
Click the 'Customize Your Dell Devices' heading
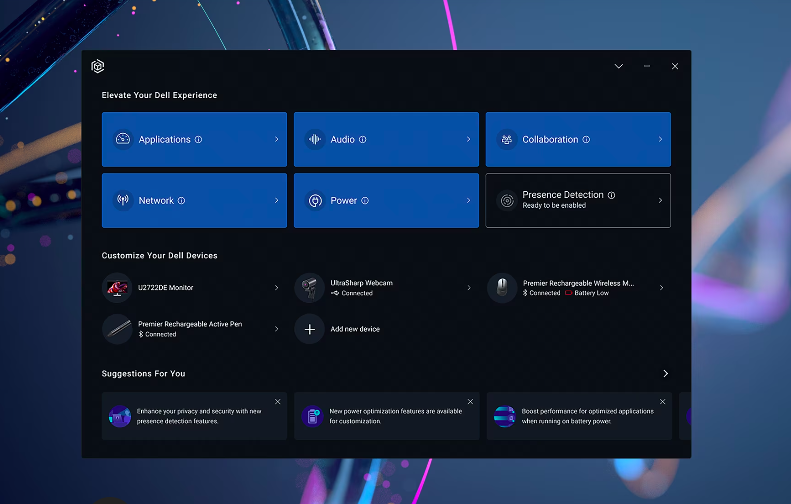click(159, 255)
